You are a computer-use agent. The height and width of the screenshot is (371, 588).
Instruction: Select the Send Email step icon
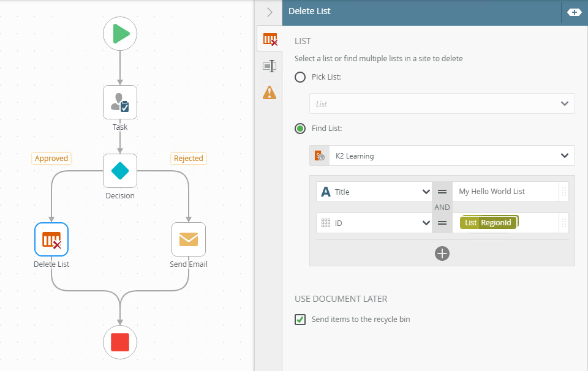pos(189,239)
